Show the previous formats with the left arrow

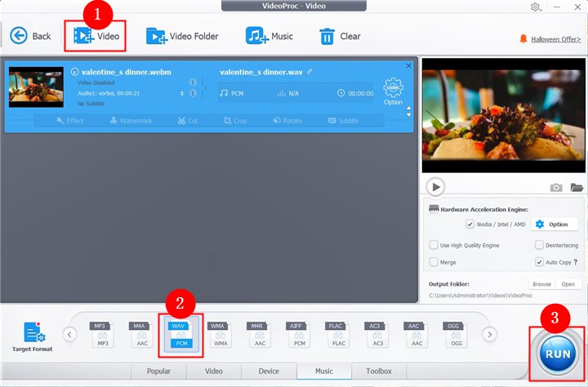click(x=69, y=334)
